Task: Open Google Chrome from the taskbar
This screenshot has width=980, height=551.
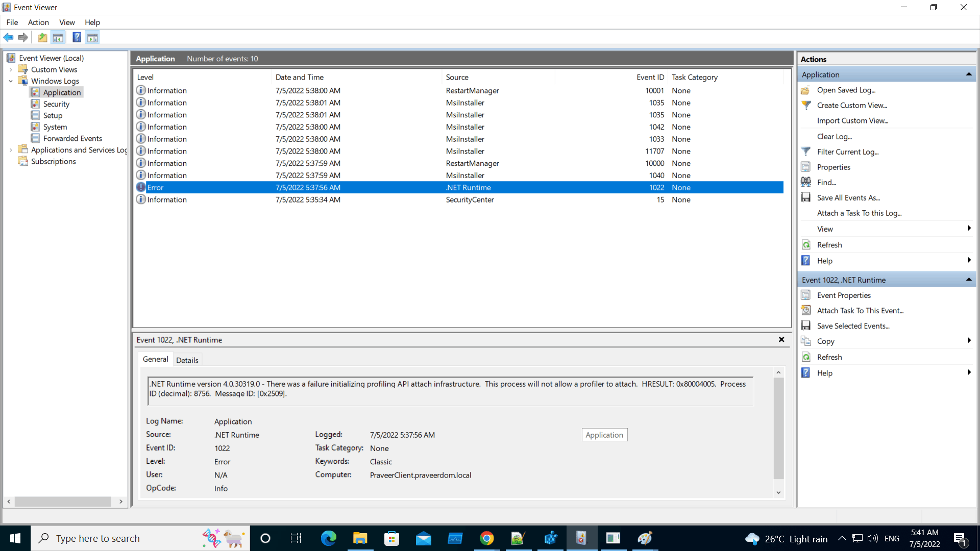Action: point(486,538)
